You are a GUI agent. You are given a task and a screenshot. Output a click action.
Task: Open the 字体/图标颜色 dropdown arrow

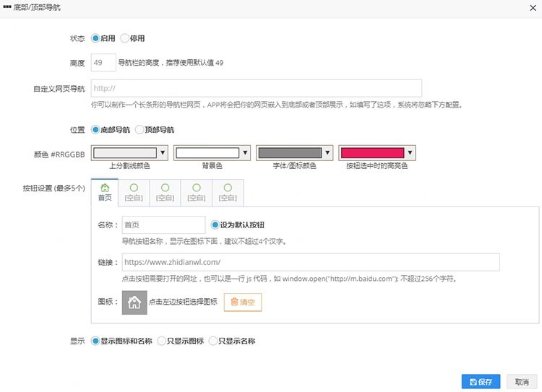pyautogui.click(x=327, y=152)
